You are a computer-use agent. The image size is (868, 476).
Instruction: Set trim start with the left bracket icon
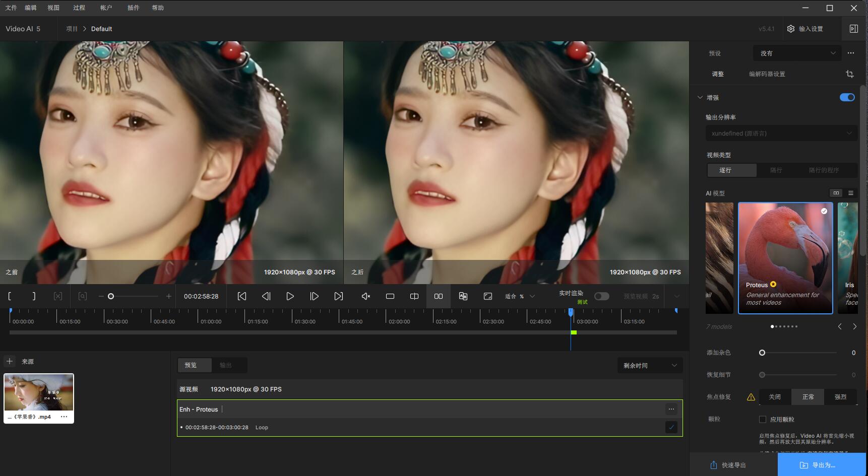(10, 296)
